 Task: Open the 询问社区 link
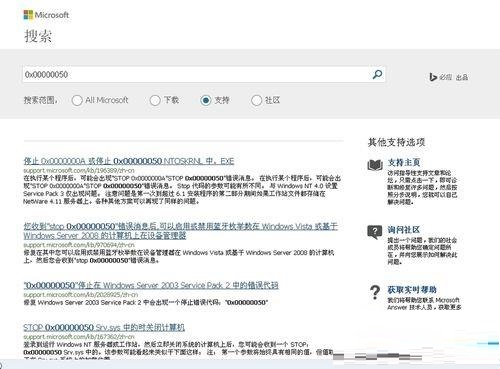point(404,230)
